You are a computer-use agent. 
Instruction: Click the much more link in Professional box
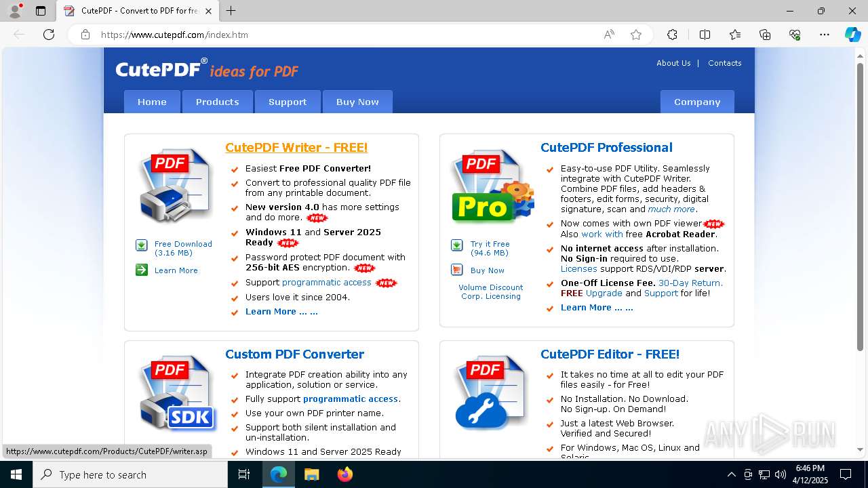[671, 209]
